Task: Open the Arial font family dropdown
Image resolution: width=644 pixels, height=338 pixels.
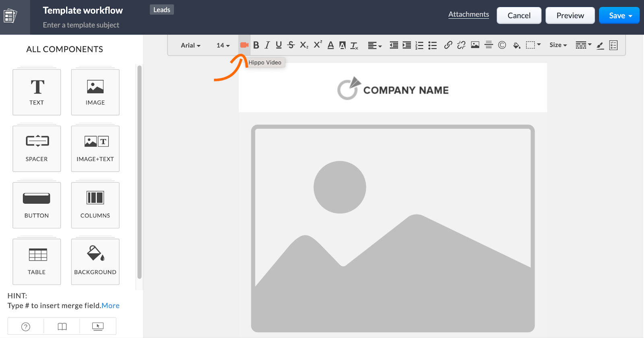Action: [190, 45]
